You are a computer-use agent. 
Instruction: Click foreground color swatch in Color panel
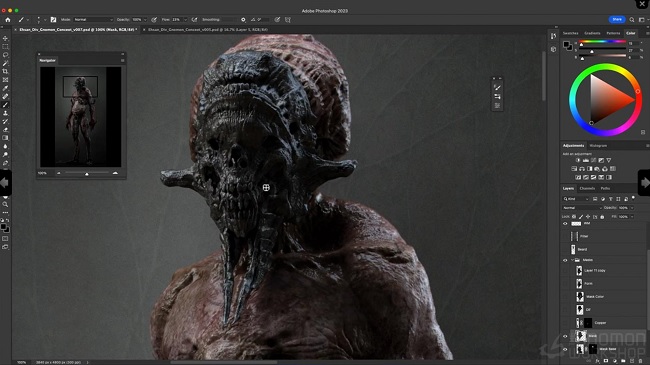pos(566,45)
